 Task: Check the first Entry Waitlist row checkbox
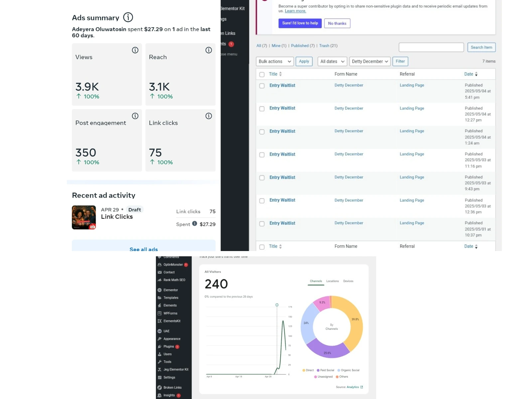(x=262, y=86)
